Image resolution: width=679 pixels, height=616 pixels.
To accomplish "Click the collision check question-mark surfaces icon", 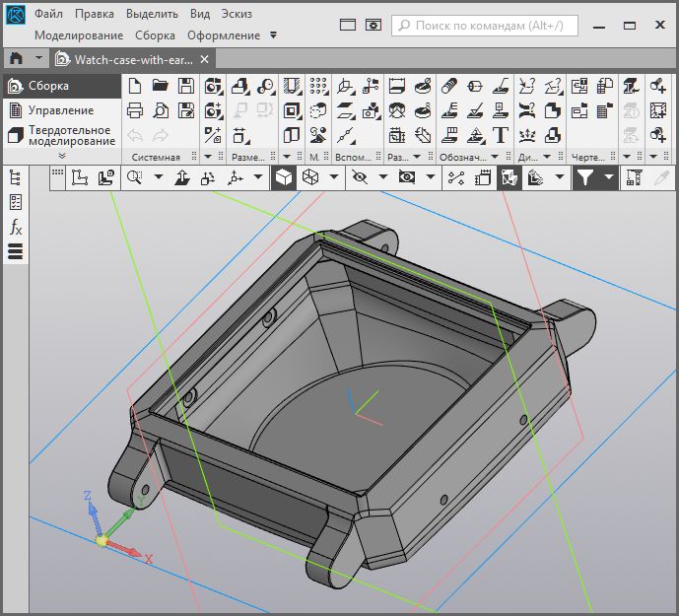I will coord(527,110).
